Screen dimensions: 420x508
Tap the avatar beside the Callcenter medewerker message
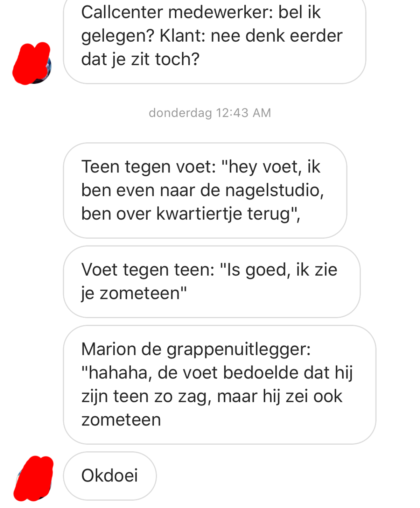(32, 64)
